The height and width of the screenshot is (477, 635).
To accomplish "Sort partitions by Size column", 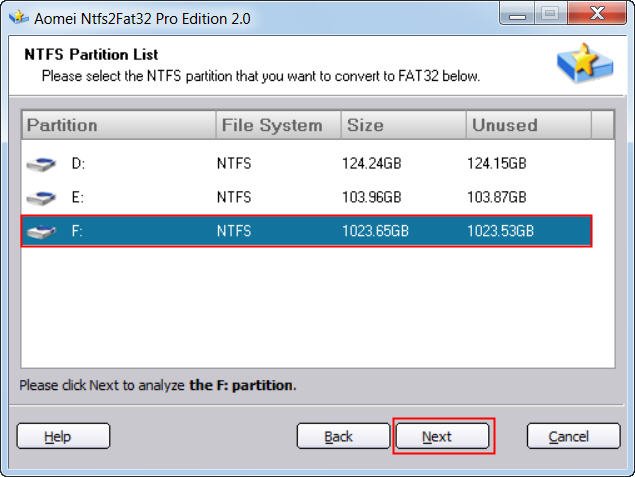I will pos(400,125).
